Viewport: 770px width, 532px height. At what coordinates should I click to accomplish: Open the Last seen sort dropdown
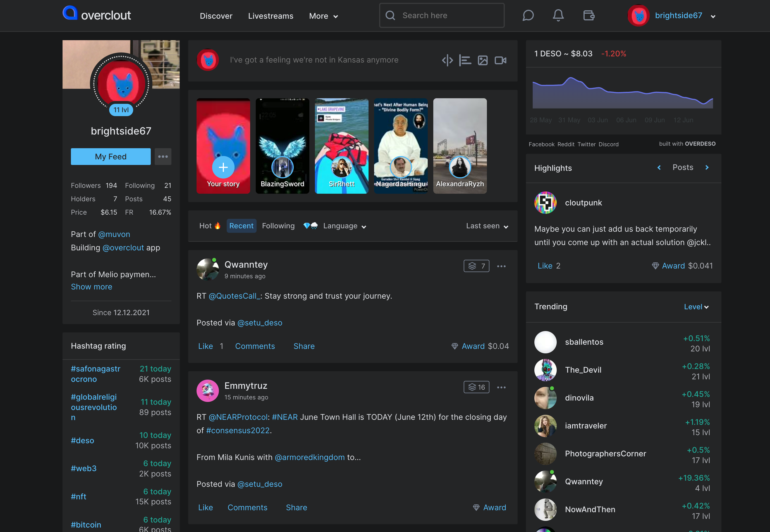coord(487,226)
